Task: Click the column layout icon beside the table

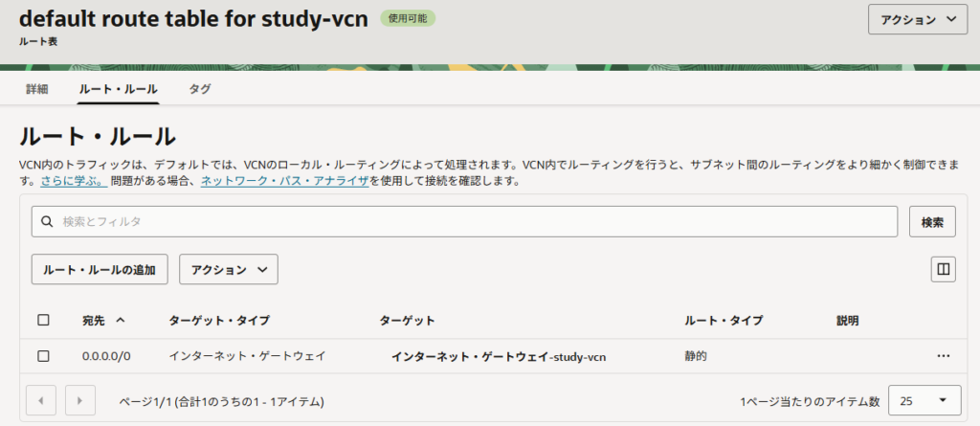Action: coord(944,269)
